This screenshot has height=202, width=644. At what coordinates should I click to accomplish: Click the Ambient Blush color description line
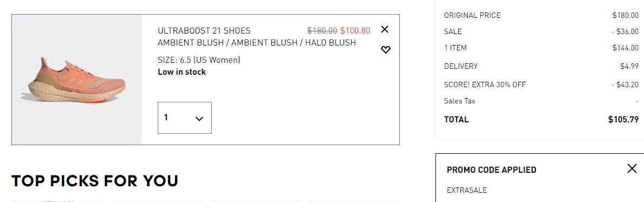(x=257, y=43)
